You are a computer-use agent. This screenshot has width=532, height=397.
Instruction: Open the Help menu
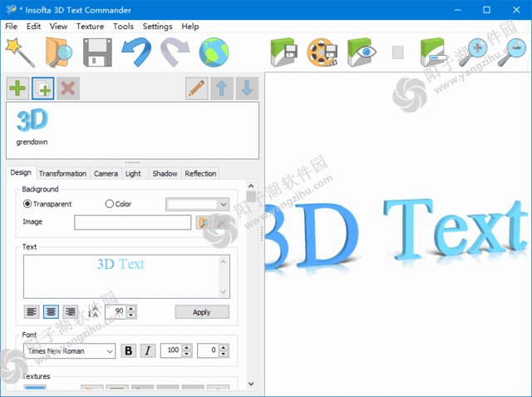point(190,27)
